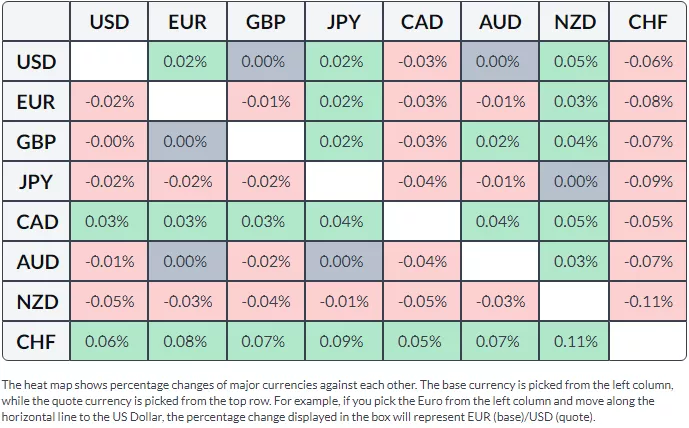Select the CHF row label on left
The image size is (689, 428).
click(36, 341)
